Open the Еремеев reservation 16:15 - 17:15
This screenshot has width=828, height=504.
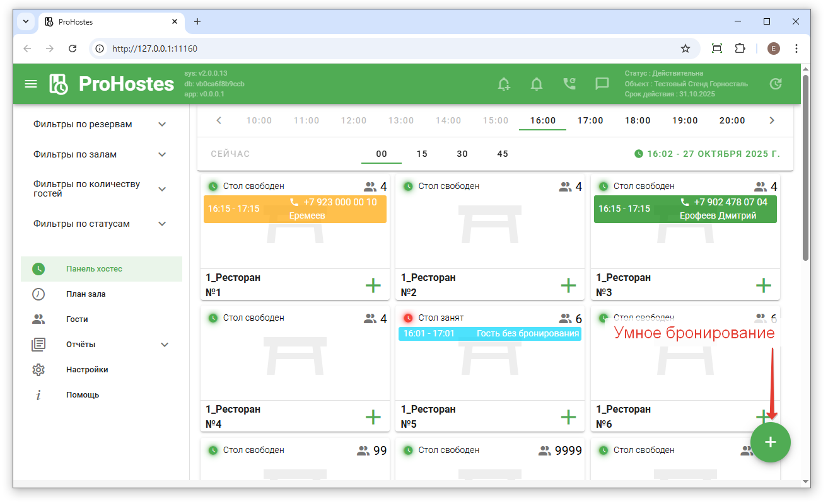[294, 209]
